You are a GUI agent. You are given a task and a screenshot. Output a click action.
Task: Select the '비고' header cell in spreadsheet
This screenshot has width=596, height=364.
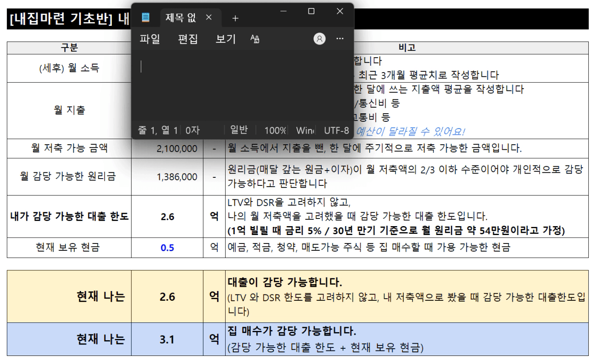click(x=407, y=48)
